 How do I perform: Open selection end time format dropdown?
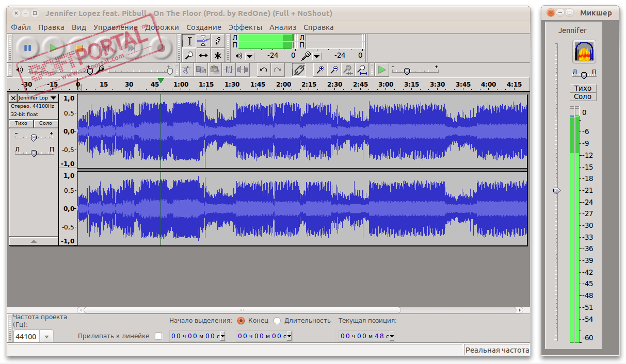(x=289, y=336)
